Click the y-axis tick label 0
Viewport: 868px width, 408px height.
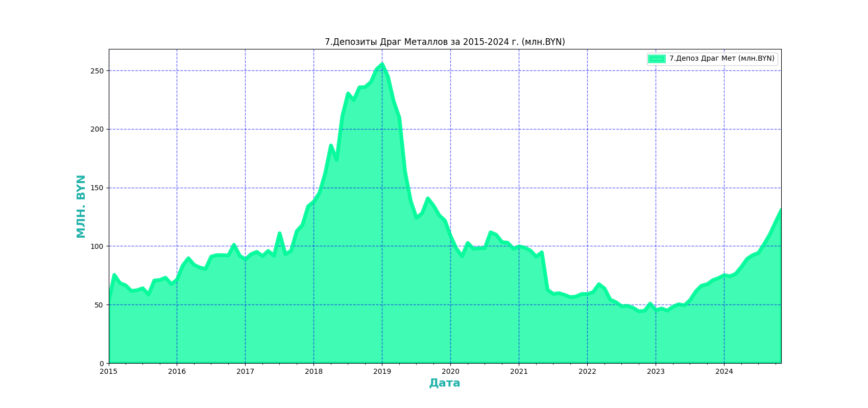(101, 364)
